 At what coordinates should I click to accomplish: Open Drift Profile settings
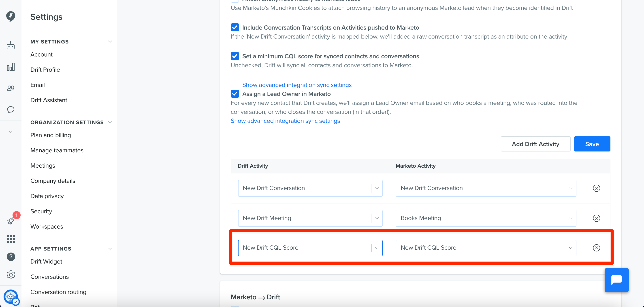click(x=45, y=70)
